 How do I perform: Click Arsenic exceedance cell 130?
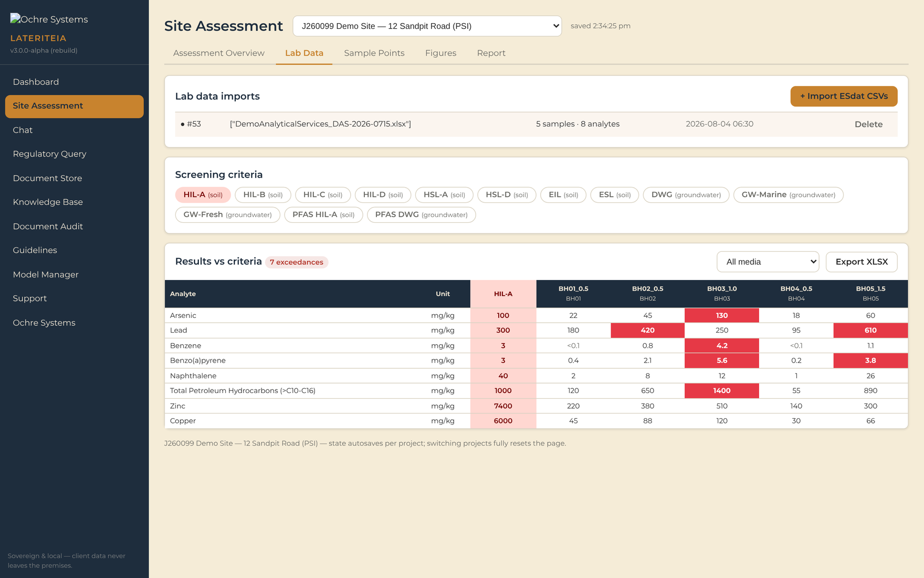point(722,316)
